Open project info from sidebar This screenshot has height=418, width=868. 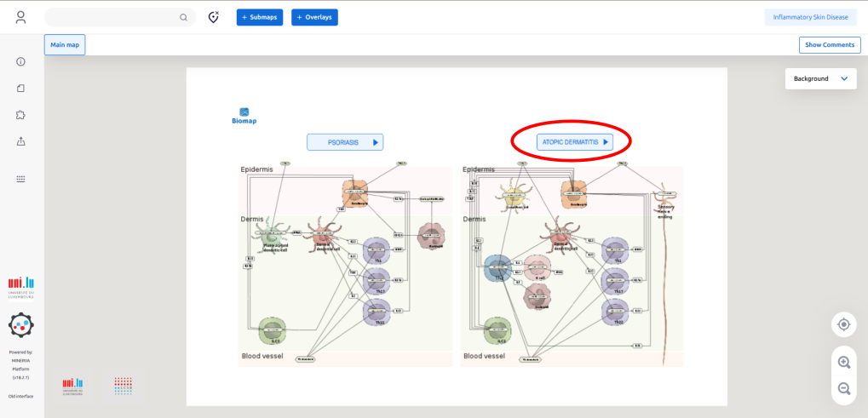coord(21,61)
